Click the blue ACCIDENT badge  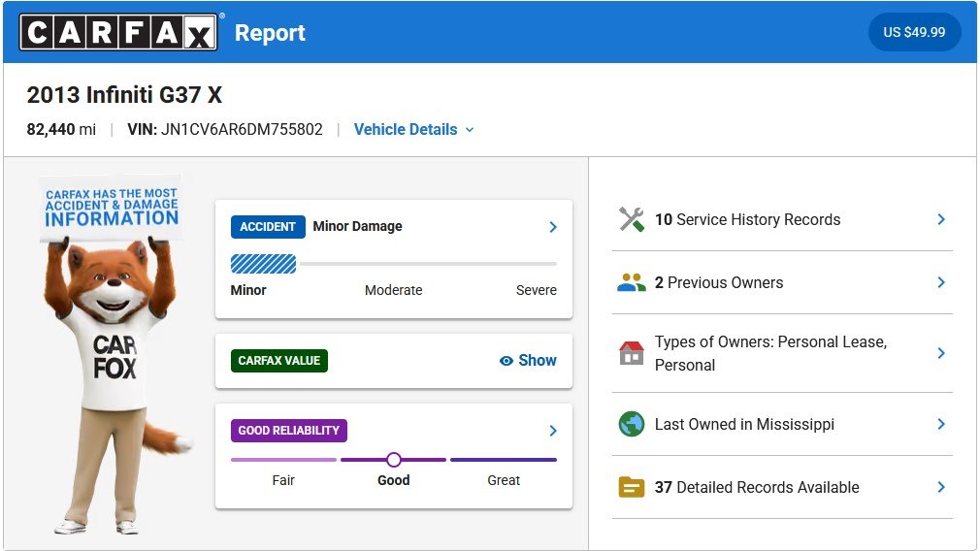pyautogui.click(x=268, y=227)
